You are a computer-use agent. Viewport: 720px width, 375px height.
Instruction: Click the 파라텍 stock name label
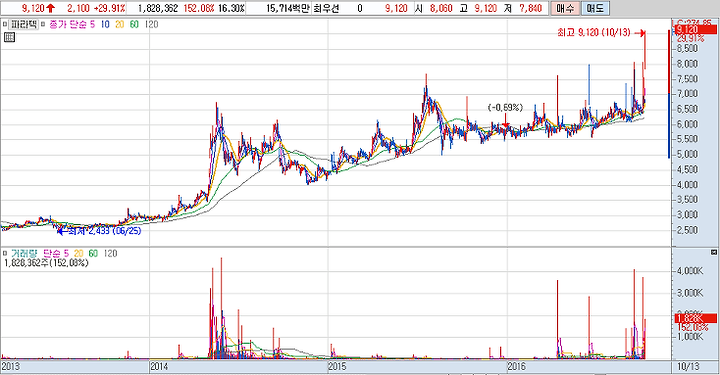pos(23,24)
